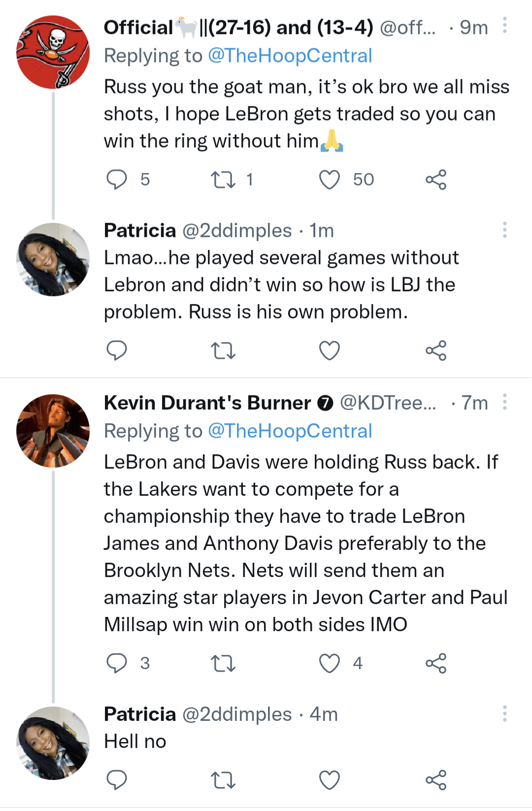Open more options on Kevin Durant's Burner tweet
Viewport: 532px width, 811px height.
pos(505,402)
